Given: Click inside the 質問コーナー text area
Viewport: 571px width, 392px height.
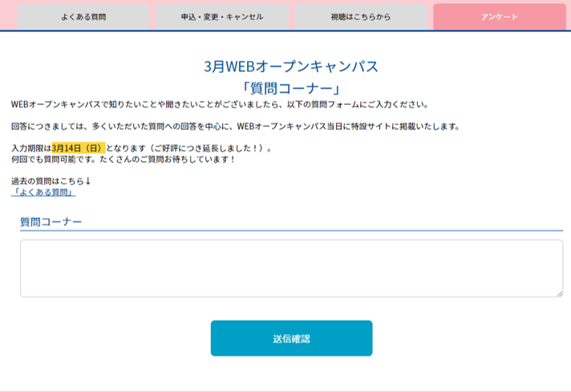Looking at the screenshot, I should [291, 268].
